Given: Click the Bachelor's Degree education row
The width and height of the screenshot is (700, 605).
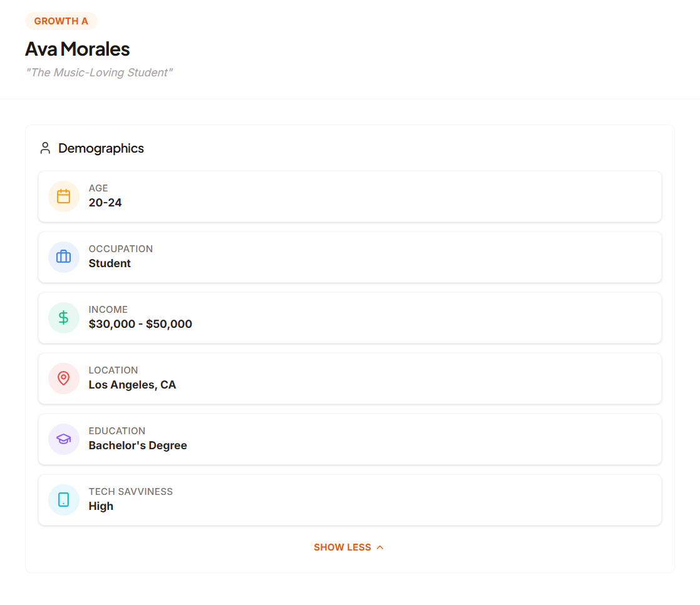Looking at the screenshot, I should (349, 439).
